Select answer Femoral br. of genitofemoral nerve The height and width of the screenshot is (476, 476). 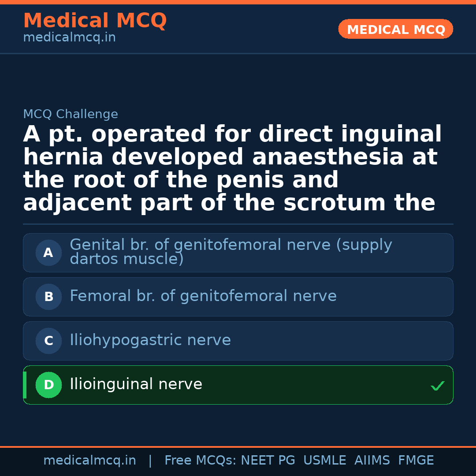pyautogui.click(x=203, y=296)
